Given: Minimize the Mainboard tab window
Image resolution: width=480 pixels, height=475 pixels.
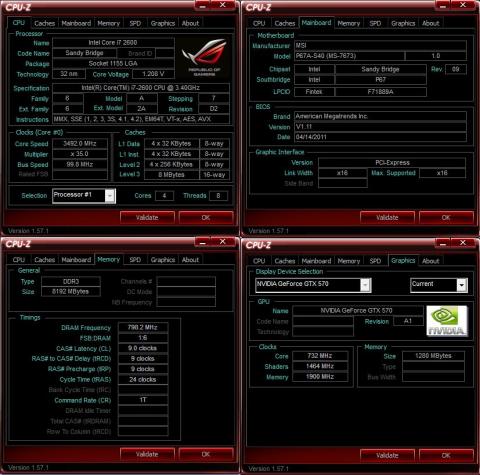Looking at the screenshot, I should [x=443, y=5].
